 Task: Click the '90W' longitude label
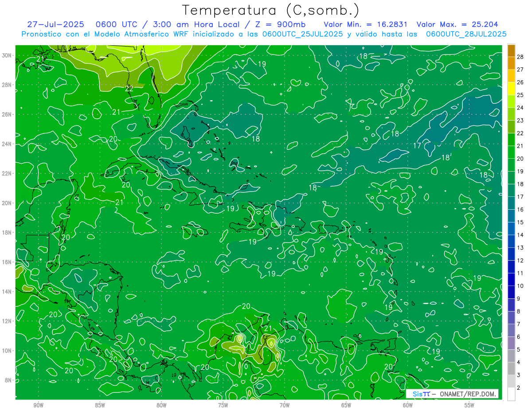[x=38, y=405]
